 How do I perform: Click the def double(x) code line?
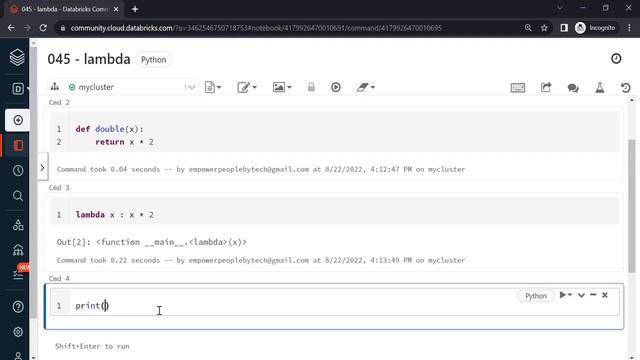click(x=109, y=129)
